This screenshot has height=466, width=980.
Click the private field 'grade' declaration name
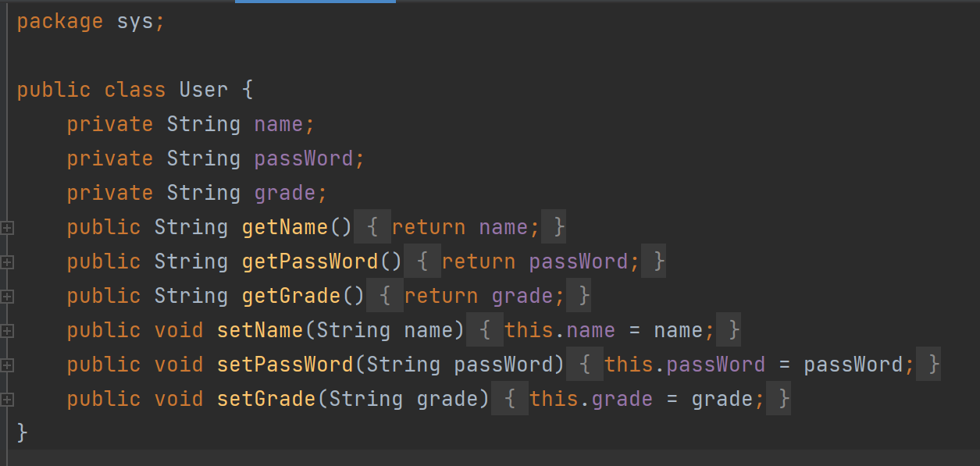pyautogui.click(x=285, y=193)
